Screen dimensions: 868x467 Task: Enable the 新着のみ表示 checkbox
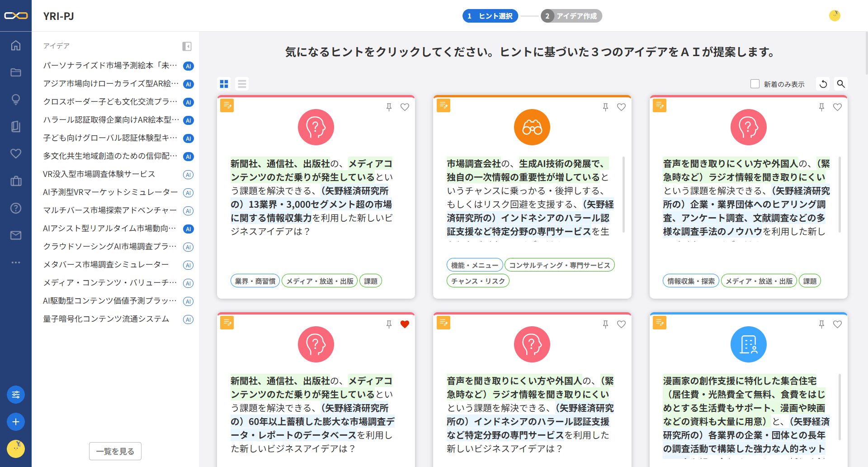pos(755,84)
